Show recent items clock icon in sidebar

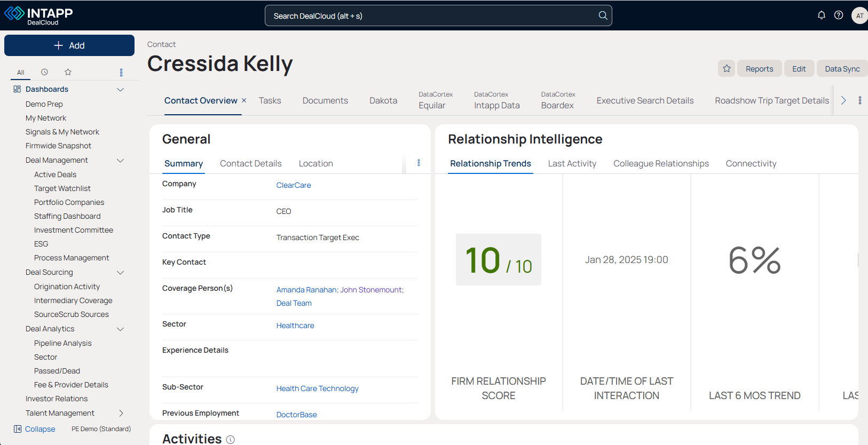click(44, 72)
